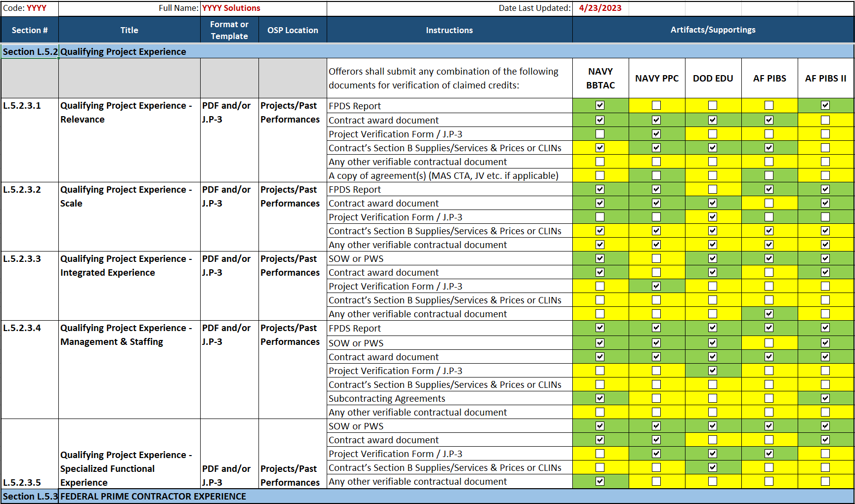855x504 pixels.
Task: Select the Section L.5.3 cell
Action: click(30, 496)
